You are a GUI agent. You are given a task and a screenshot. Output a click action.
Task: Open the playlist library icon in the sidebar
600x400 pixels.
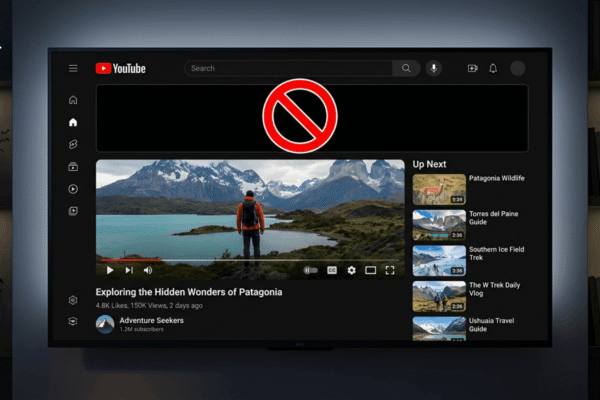73,211
